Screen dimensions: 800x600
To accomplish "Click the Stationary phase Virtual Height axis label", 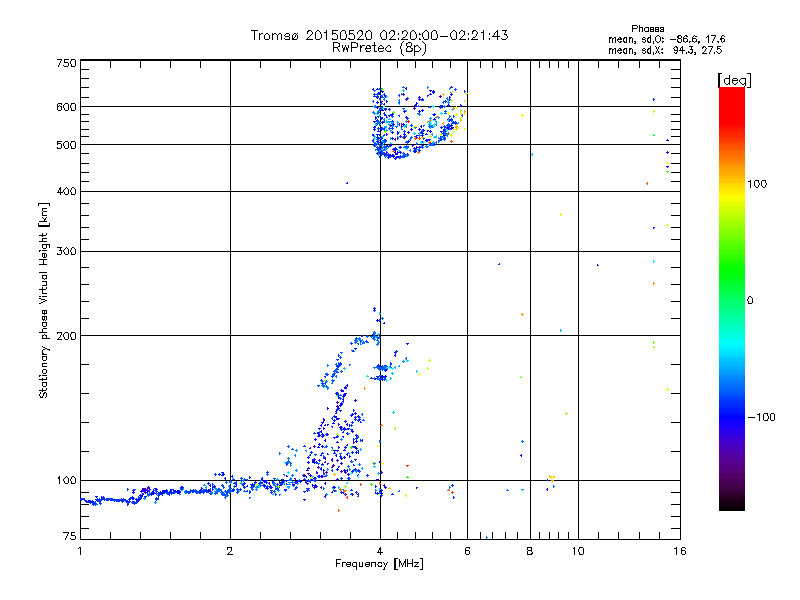I will click(x=43, y=300).
